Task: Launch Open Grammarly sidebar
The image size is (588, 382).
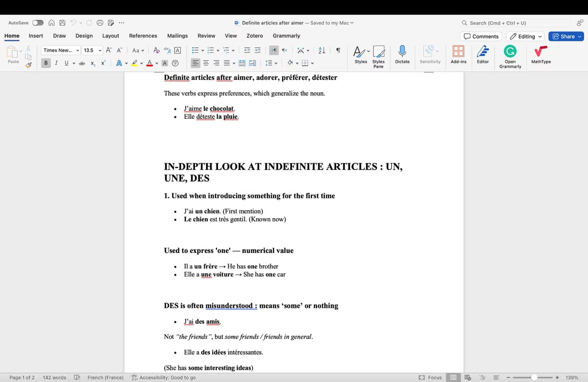Action: pyautogui.click(x=510, y=54)
